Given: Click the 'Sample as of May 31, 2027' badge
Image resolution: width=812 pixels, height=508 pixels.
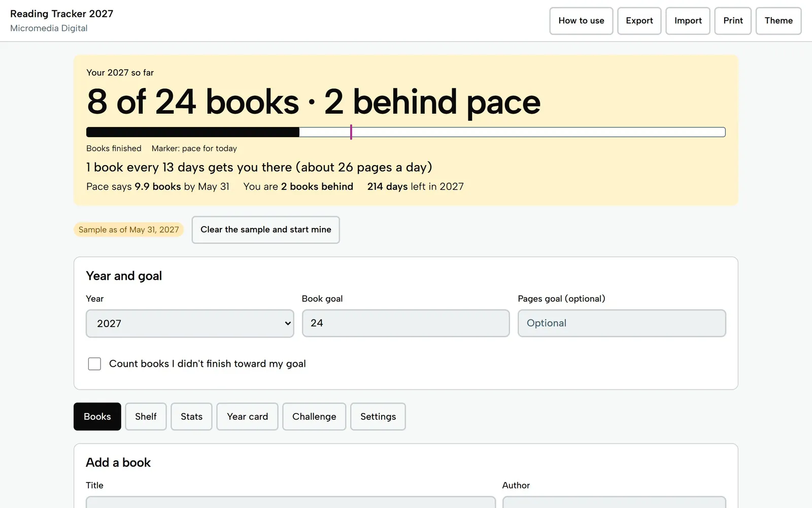Looking at the screenshot, I should point(128,230).
